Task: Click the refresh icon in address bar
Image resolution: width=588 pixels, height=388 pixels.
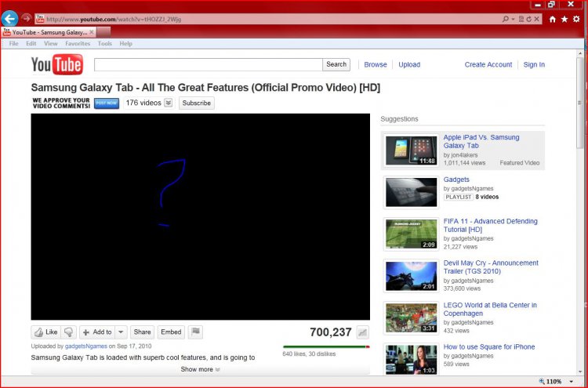Action: click(528, 19)
